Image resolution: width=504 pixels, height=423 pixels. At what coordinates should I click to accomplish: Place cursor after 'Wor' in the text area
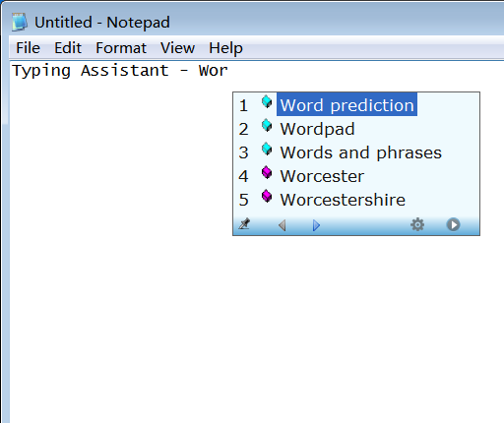point(228,71)
